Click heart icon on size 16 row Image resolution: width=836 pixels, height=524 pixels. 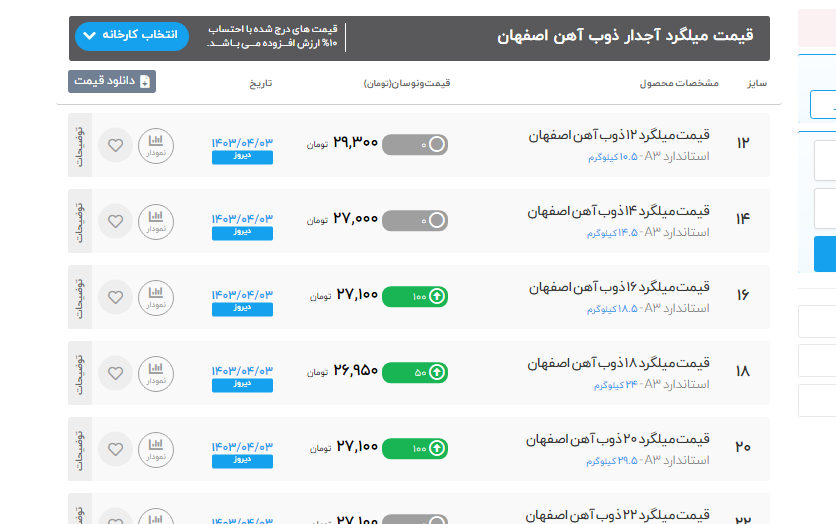click(115, 297)
